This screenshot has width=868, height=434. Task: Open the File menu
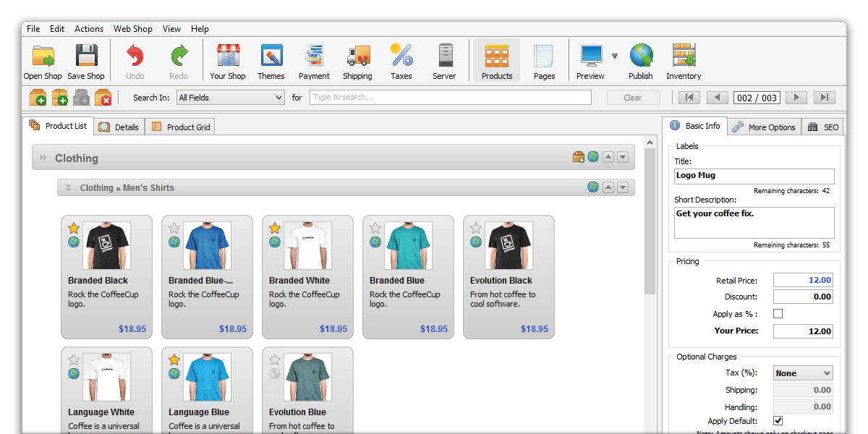[33, 29]
